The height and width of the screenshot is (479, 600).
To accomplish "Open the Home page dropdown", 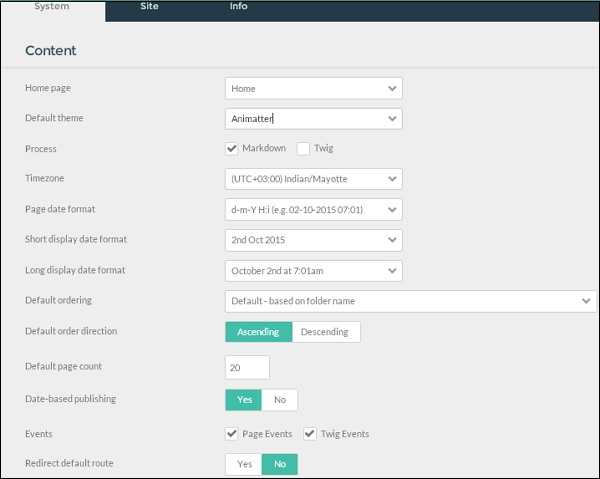I will coord(313,89).
